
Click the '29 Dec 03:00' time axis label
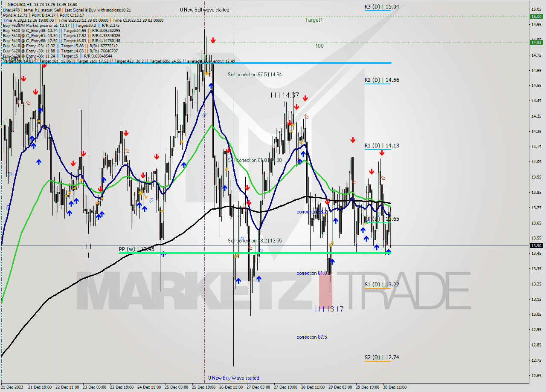(340, 387)
